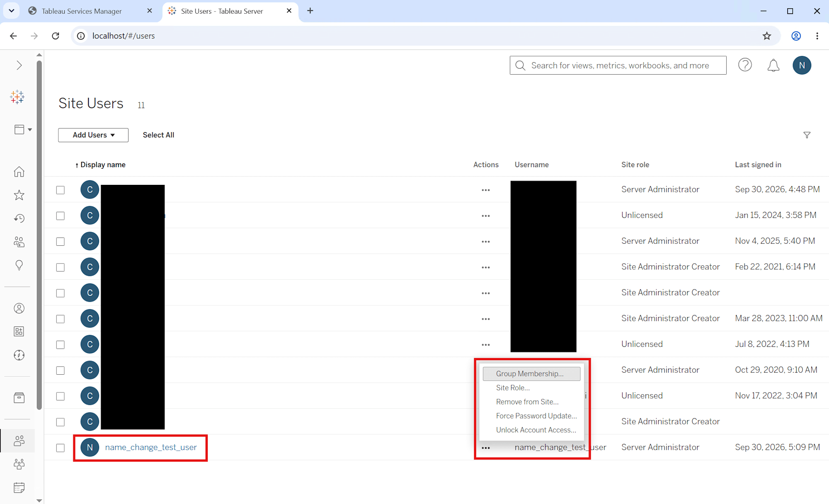The height and width of the screenshot is (504, 829).
Task: Click in the search views and workbooks field
Action: coord(618,65)
